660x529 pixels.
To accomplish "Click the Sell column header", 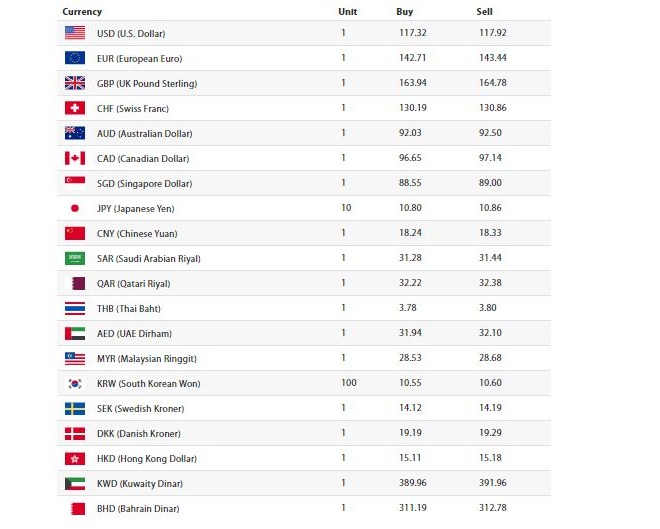I will [x=484, y=12].
